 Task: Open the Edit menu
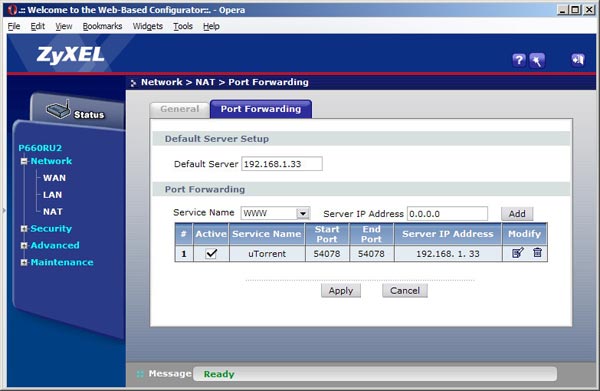pos(38,26)
